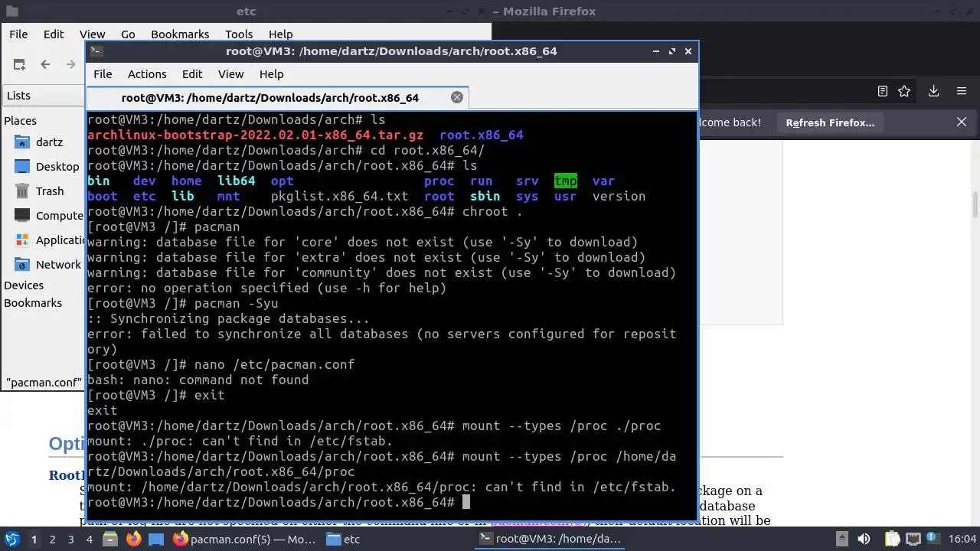Screen dimensions: 980x551
Task: Open the terminal View menu
Action: (230, 74)
